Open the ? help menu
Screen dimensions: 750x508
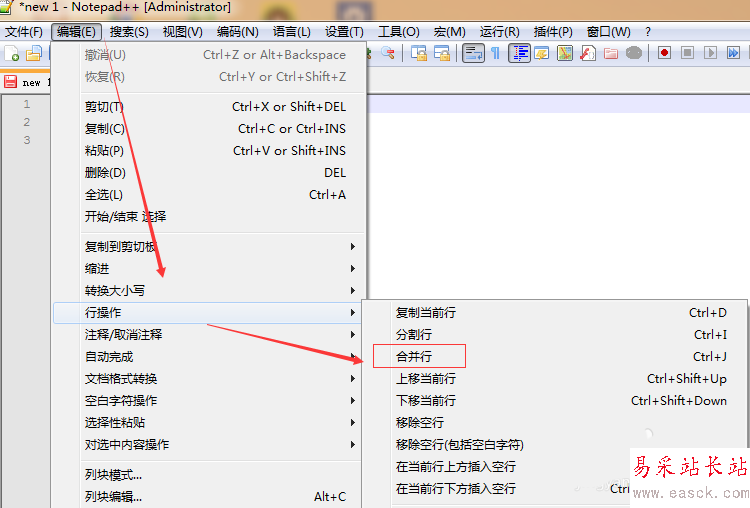tap(648, 32)
